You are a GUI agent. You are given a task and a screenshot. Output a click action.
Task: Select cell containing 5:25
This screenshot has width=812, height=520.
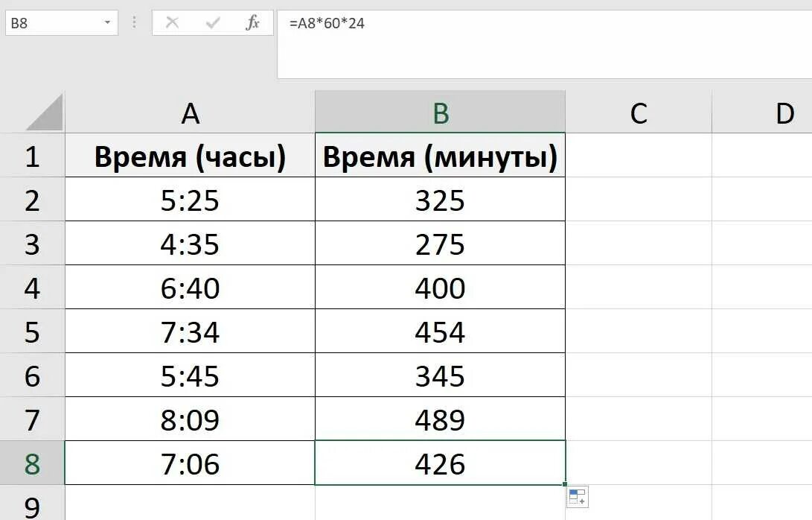tap(190, 200)
